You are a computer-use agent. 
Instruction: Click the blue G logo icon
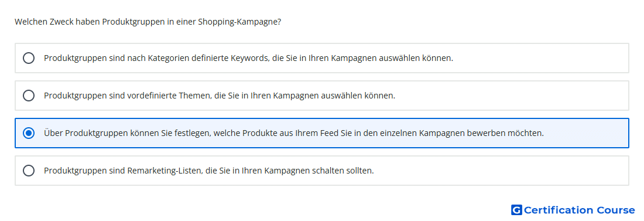click(x=516, y=210)
